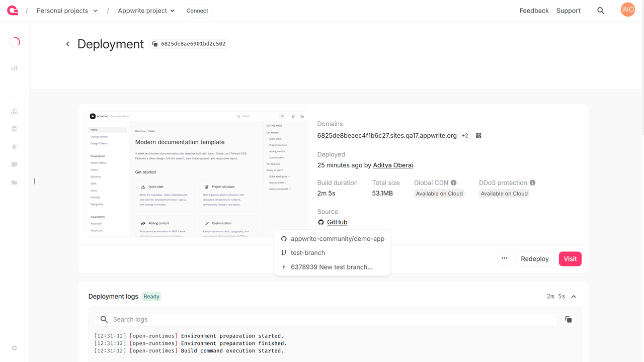Image resolution: width=644 pixels, height=362 pixels.
Task: Show the +2 additional domains
Action: pyautogui.click(x=465, y=135)
